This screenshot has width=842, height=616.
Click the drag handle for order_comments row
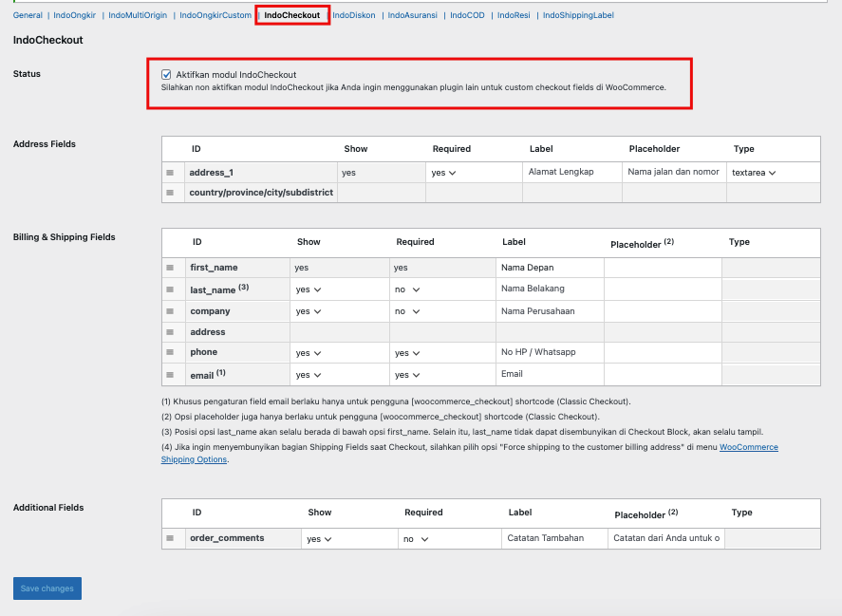pos(171,538)
